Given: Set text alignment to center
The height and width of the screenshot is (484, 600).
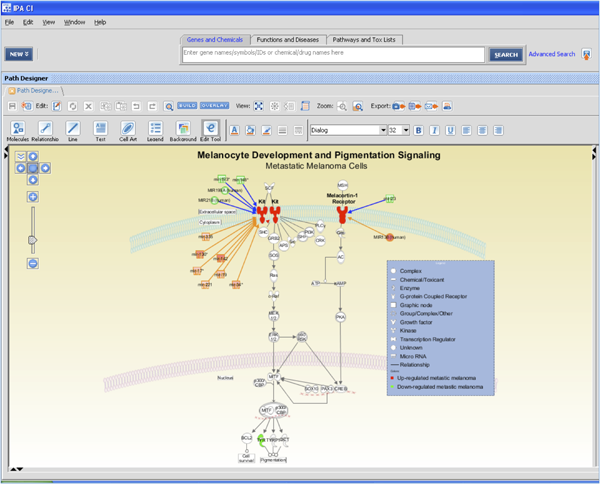Looking at the screenshot, I should click(482, 130).
